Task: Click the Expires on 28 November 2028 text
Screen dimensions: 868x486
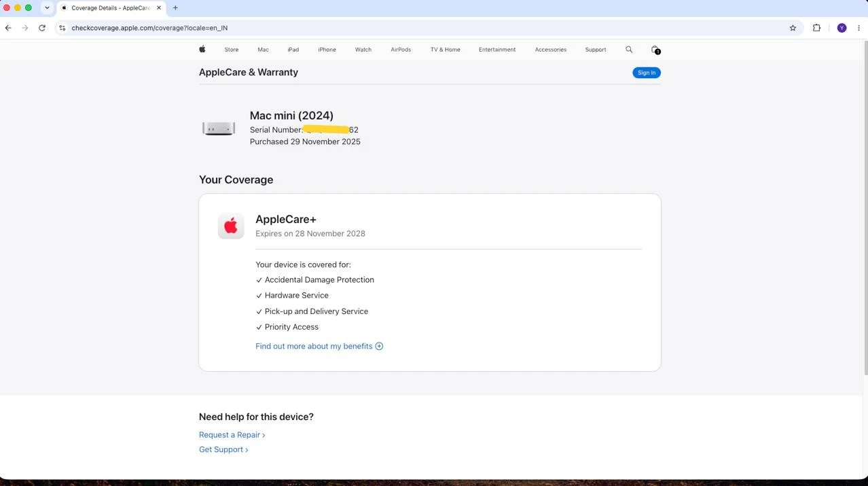Action: 310,233
